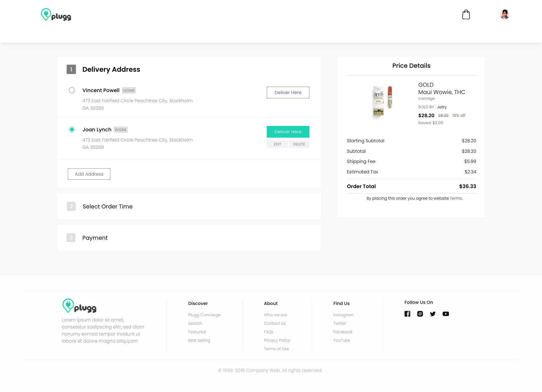Open the Who we are link
Screen dimensions: 542x392
tap(276, 315)
